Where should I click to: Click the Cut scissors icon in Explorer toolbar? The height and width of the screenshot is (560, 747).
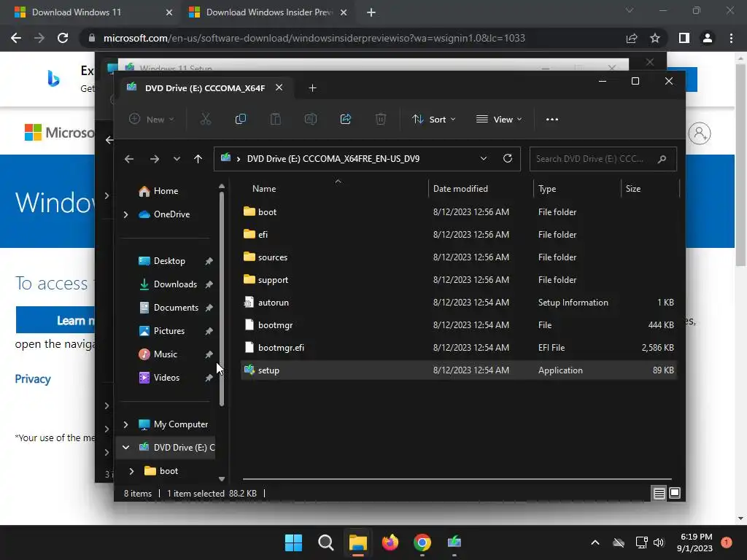coord(205,119)
